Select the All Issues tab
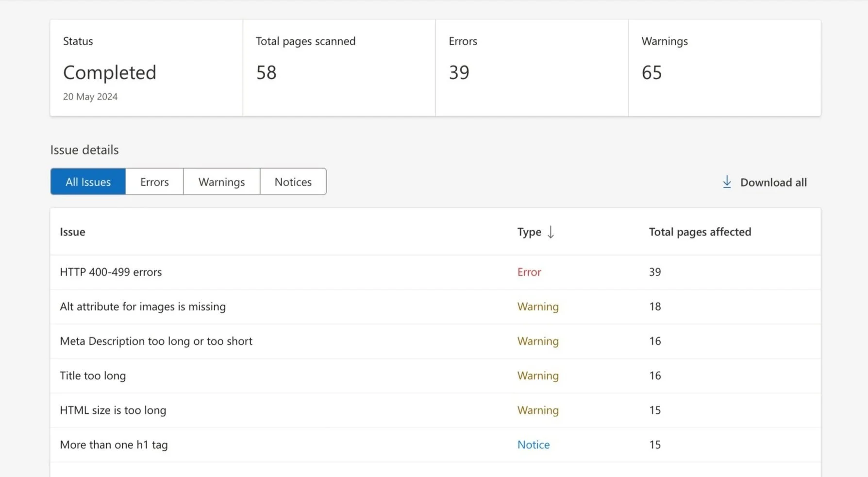This screenshot has width=868, height=477. point(88,182)
